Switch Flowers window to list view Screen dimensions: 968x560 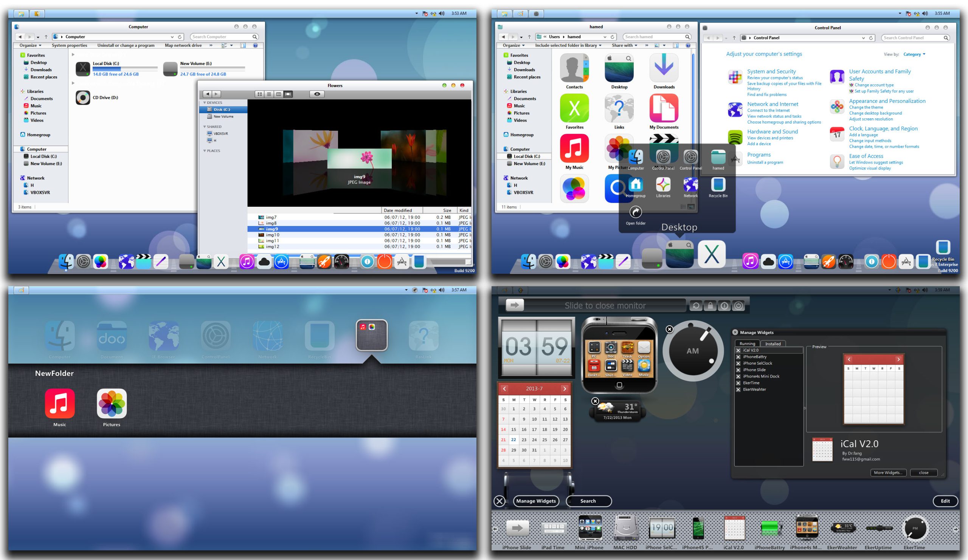[x=269, y=94]
